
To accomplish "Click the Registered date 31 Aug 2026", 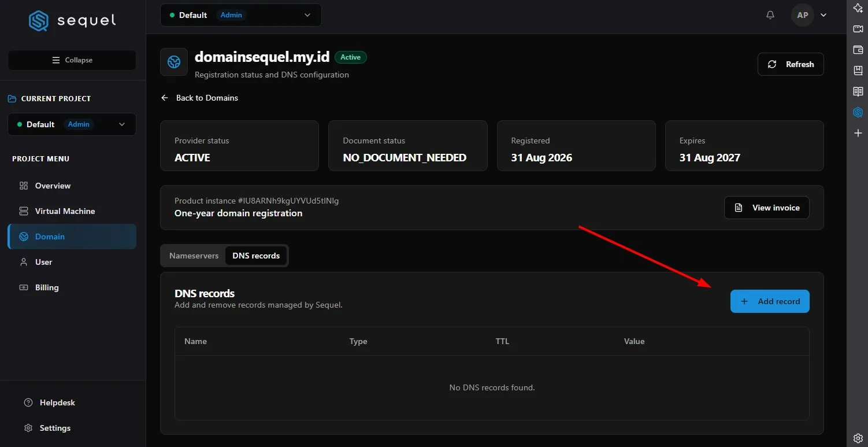I will point(541,158).
